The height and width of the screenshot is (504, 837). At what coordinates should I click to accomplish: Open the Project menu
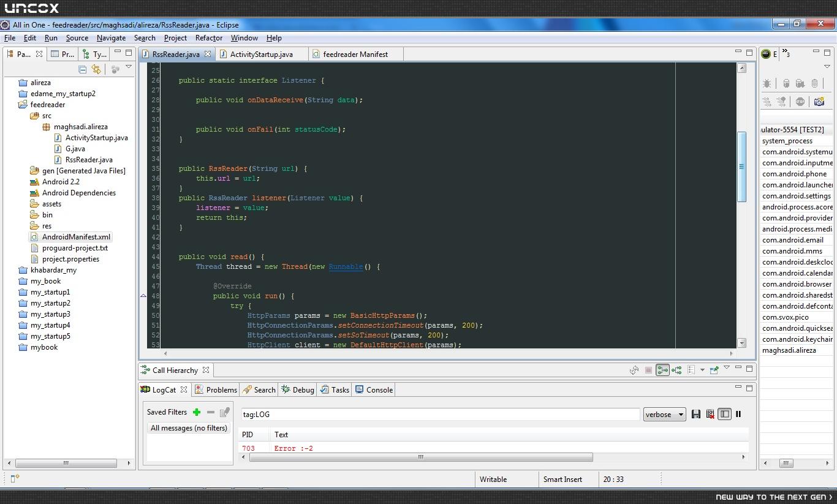[175, 38]
